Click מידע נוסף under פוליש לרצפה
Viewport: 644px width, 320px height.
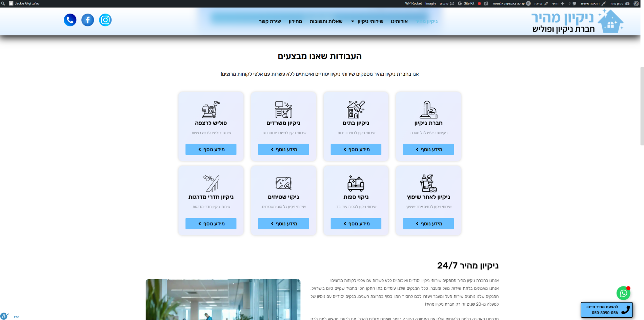pyautogui.click(x=211, y=149)
